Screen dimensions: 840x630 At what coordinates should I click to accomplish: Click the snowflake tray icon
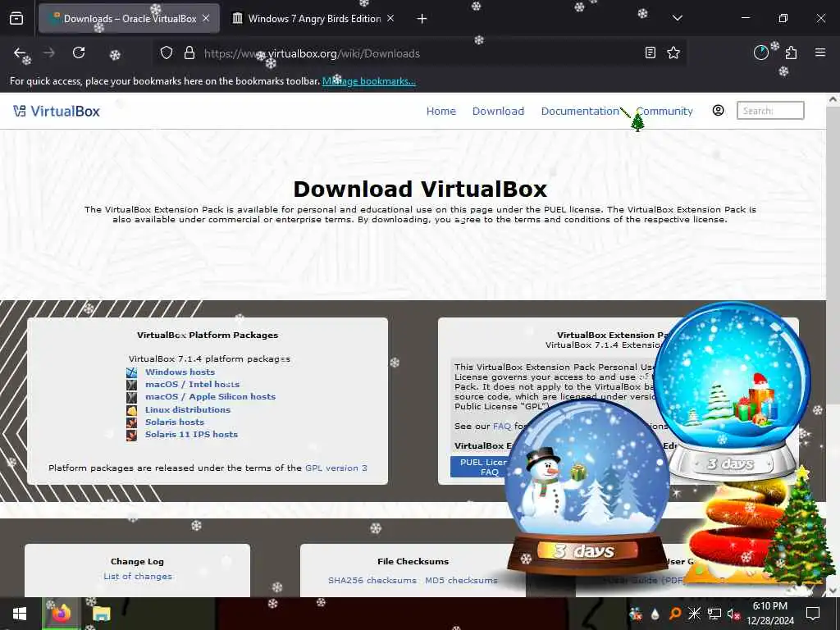(x=694, y=614)
